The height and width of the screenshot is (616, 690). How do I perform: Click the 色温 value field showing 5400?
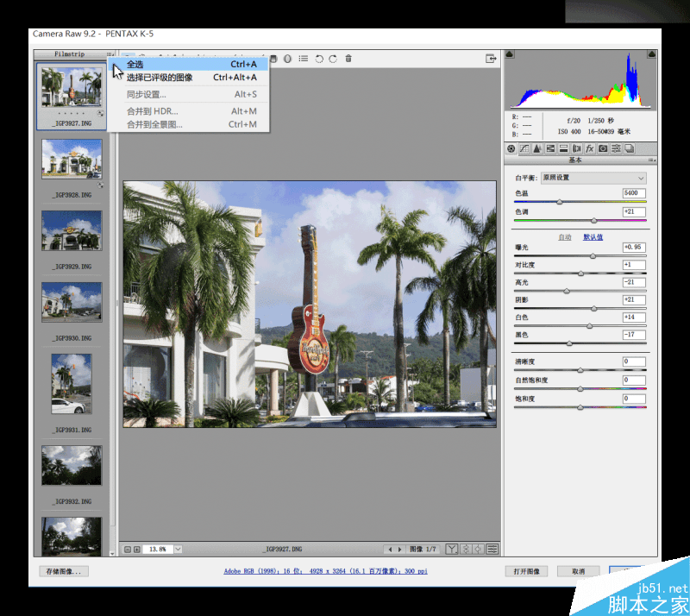[x=634, y=193]
